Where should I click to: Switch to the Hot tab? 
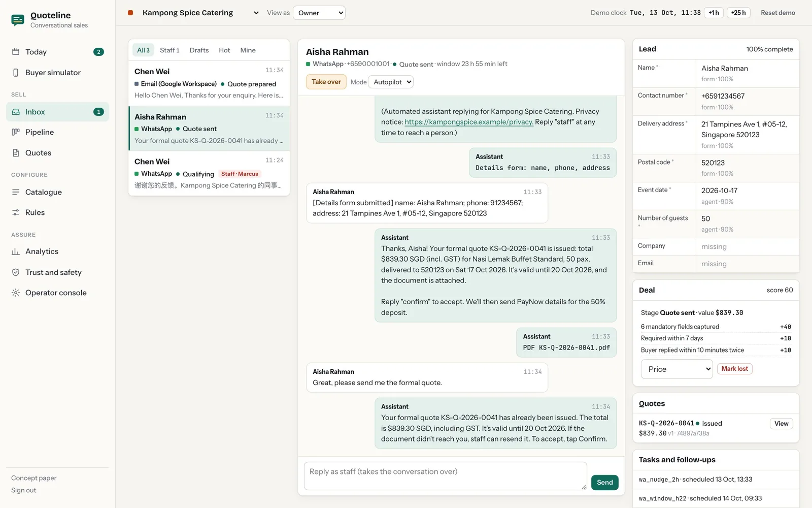(x=224, y=50)
